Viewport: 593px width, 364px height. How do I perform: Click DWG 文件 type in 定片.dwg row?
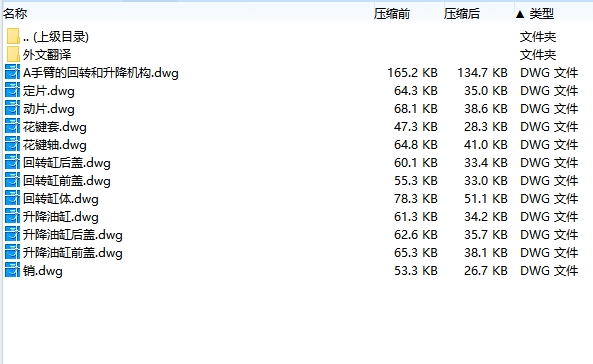tap(549, 90)
